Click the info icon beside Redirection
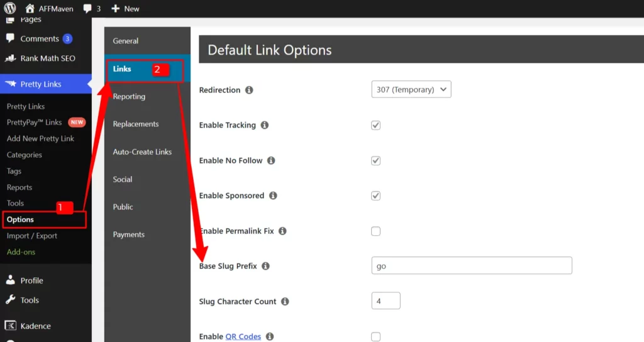Image resolution: width=644 pixels, height=342 pixels. [249, 90]
